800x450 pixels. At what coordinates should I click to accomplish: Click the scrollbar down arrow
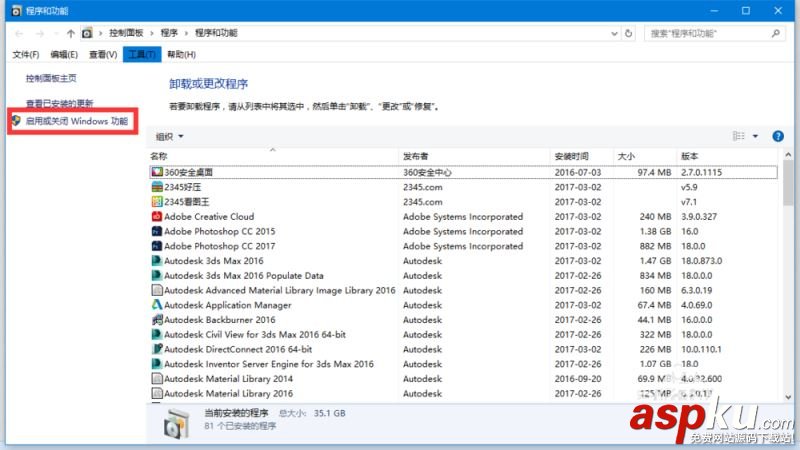coord(788,397)
